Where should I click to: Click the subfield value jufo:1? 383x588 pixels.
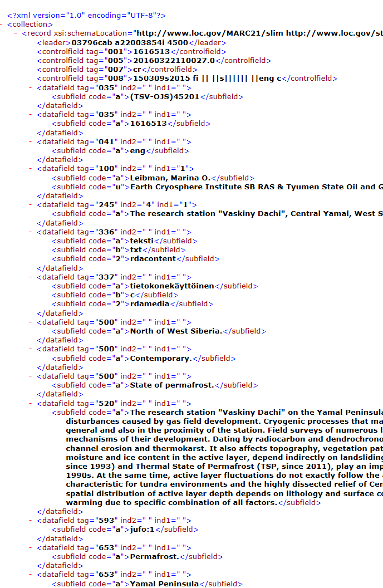143,530
